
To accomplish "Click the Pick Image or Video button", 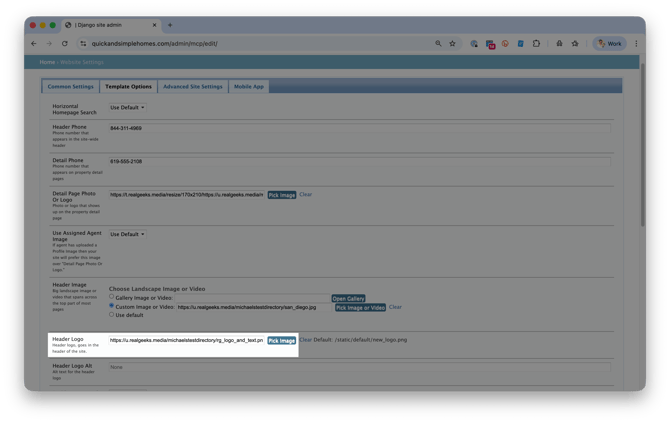I will [x=360, y=308].
